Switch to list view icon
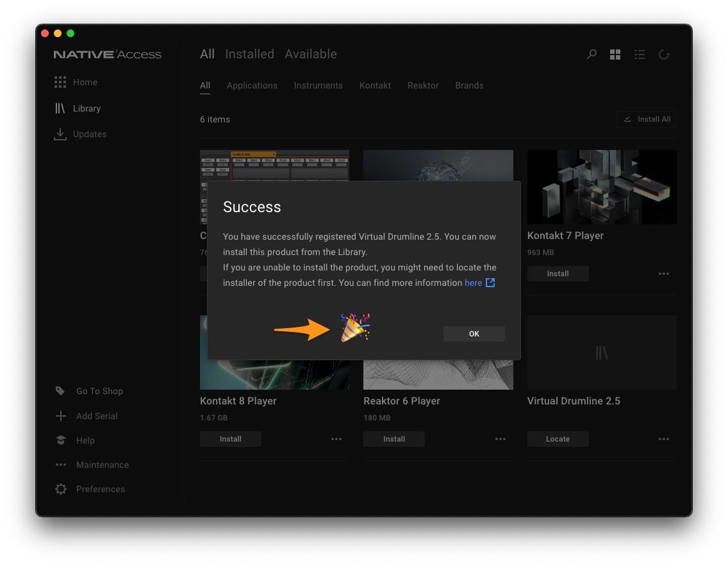This screenshot has height=564, width=728. [x=640, y=54]
